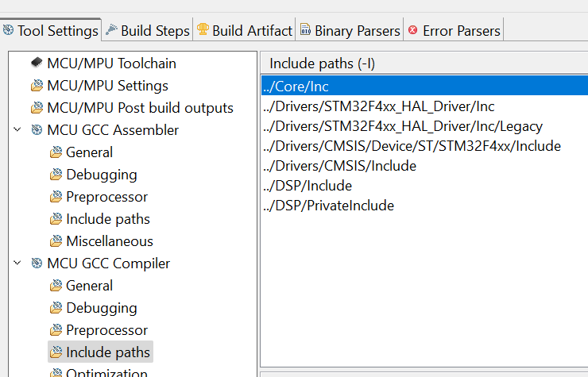Click the Binary Parsers tab icon
Viewport: 588px width, 377px height.
[305, 31]
